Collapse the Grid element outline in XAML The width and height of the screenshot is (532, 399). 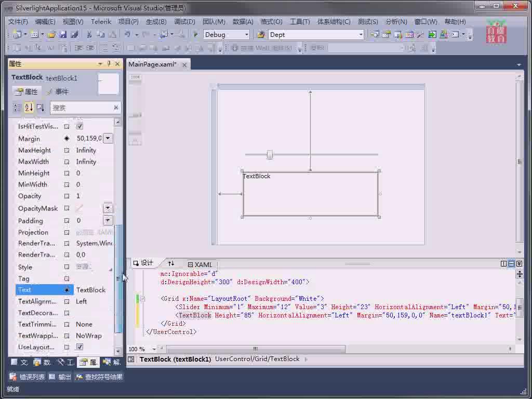coord(143,299)
